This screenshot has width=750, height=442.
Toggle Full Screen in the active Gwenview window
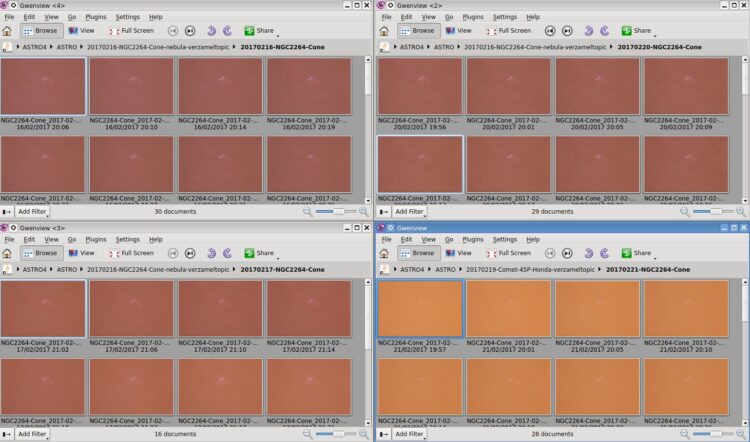509,253
